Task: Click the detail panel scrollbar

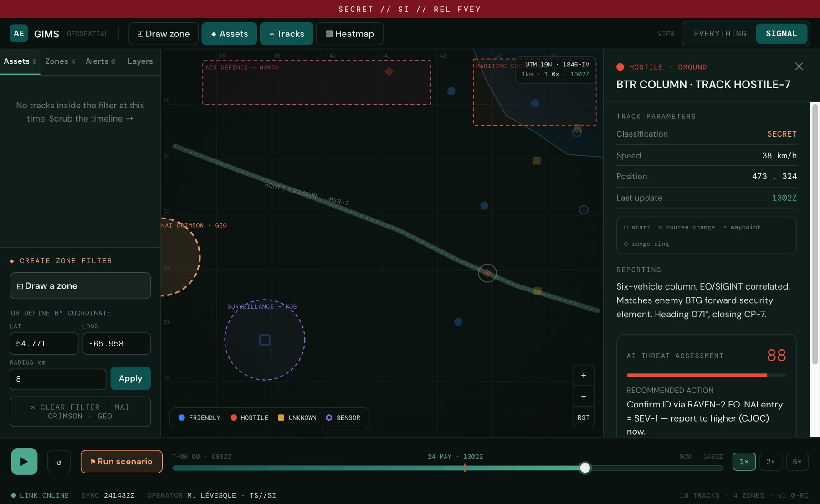Action: pyautogui.click(x=815, y=234)
